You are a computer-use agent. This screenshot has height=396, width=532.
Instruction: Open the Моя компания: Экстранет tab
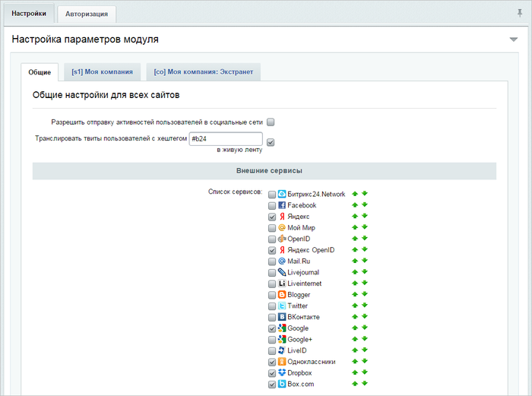pyautogui.click(x=203, y=72)
